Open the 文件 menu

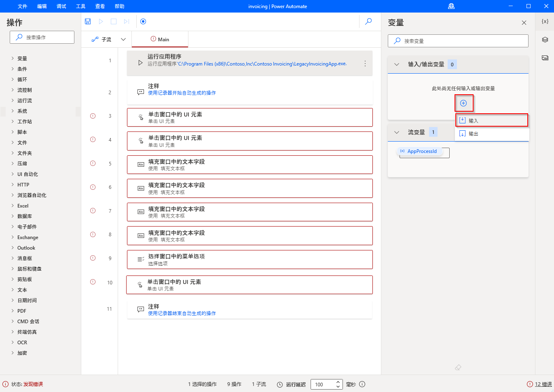click(23, 6)
